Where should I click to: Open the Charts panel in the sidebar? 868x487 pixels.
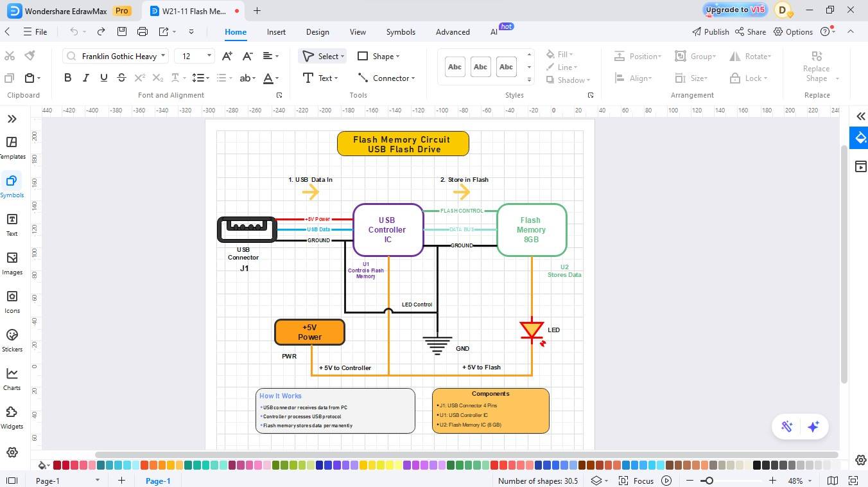tap(12, 378)
